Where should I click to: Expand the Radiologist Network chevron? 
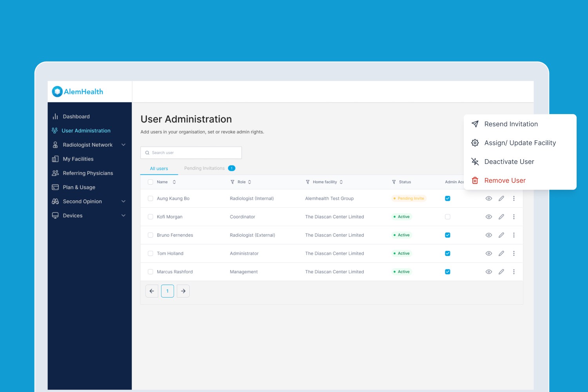click(123, 145)
